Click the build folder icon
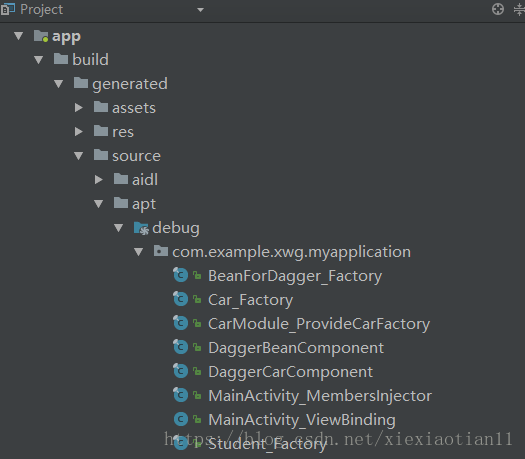 pos(61,59)
